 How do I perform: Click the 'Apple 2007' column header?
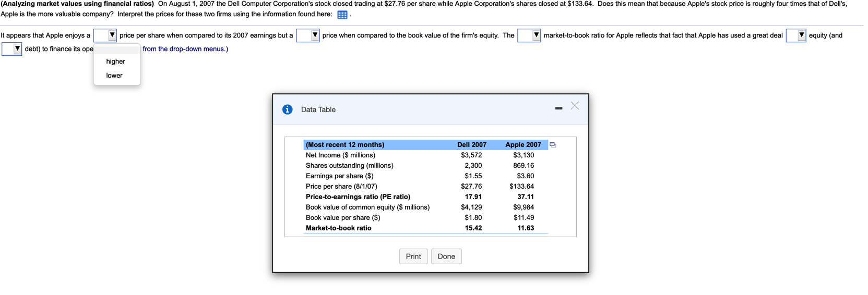[x=523, y=145]
